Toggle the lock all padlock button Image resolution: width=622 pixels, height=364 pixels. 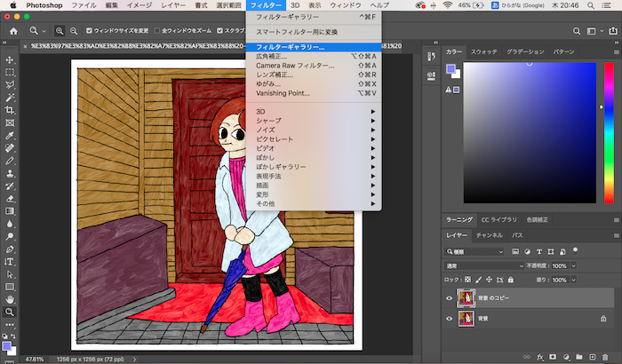point(511,280)
